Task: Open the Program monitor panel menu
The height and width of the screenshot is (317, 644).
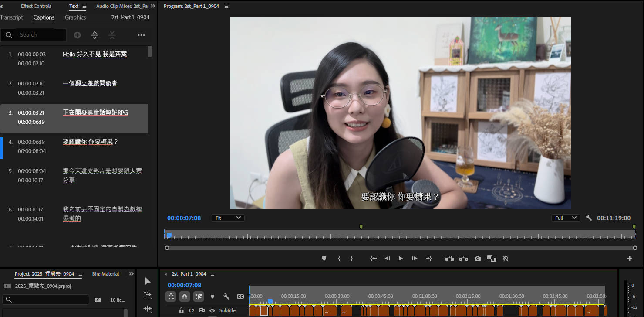Action: point(226,6)
